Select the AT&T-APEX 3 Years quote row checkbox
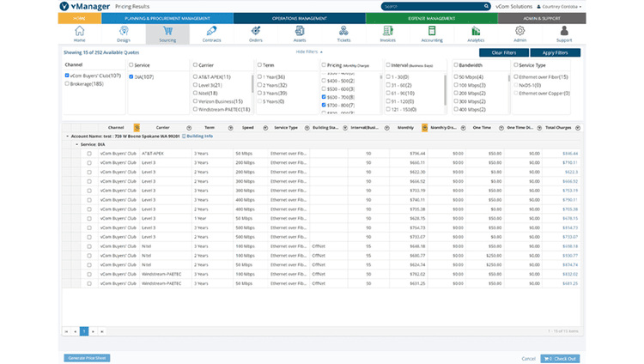The width and height of the screenshot is (644, 364). [89, 154]
